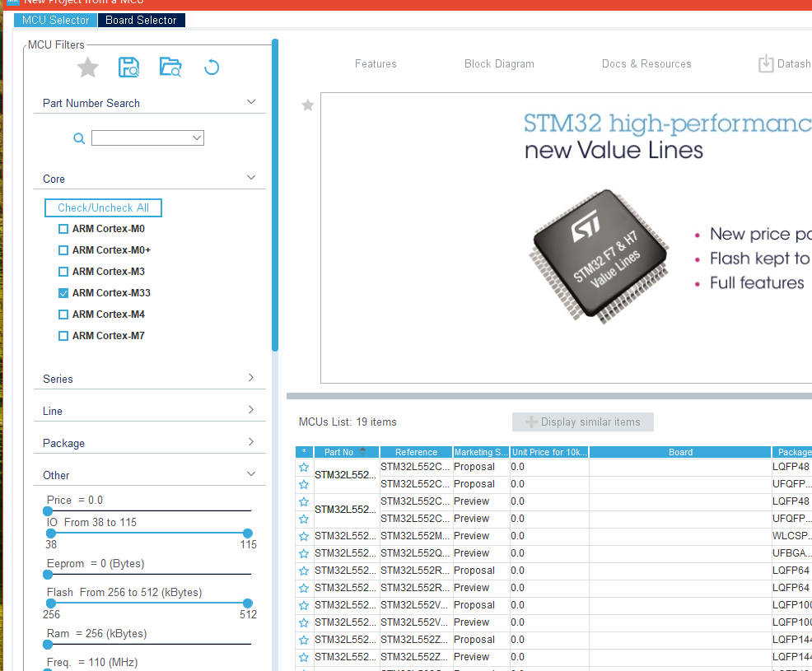Sort by Board column header
The height and width of the screenshot is (671, 812).
pyautogui.click(x=680, y=452)
